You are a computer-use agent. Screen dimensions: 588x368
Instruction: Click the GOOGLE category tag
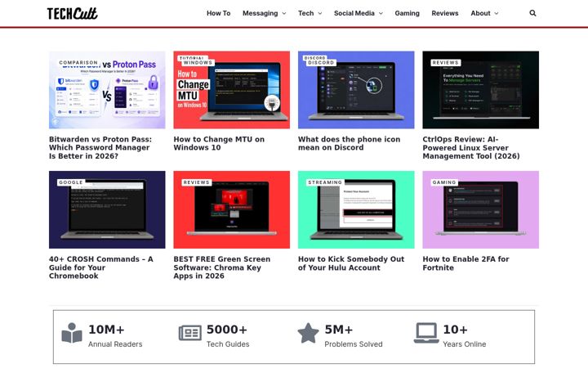71,182
